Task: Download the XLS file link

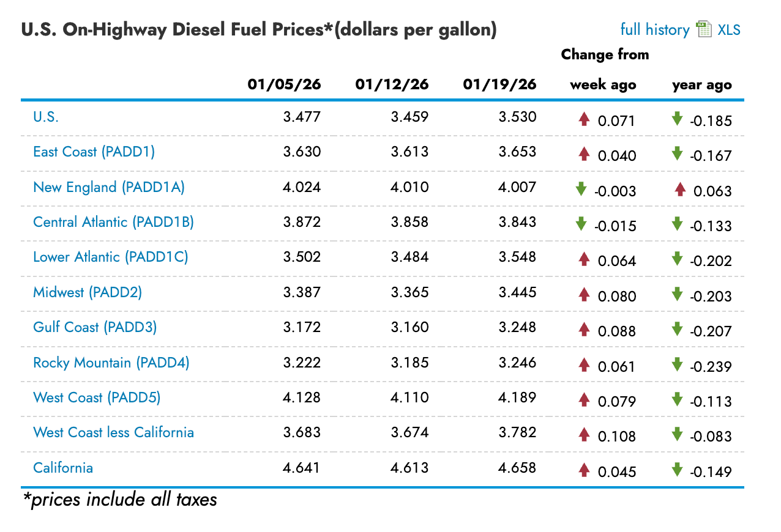Action: tap(729, 29)
